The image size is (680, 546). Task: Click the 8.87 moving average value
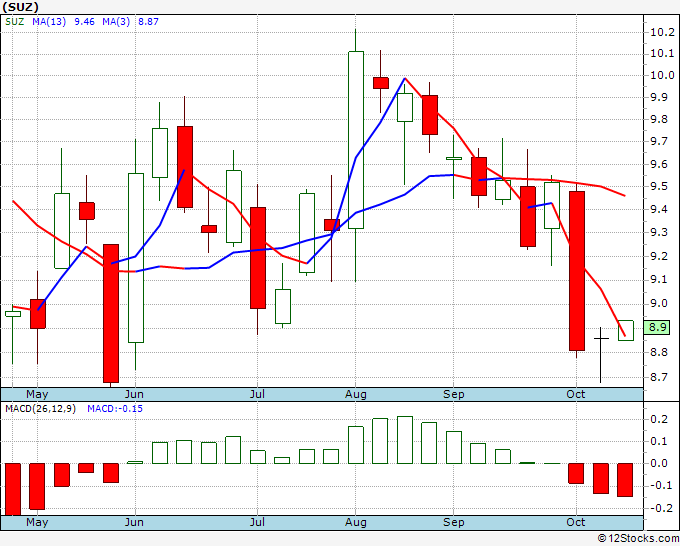point(148,22)
